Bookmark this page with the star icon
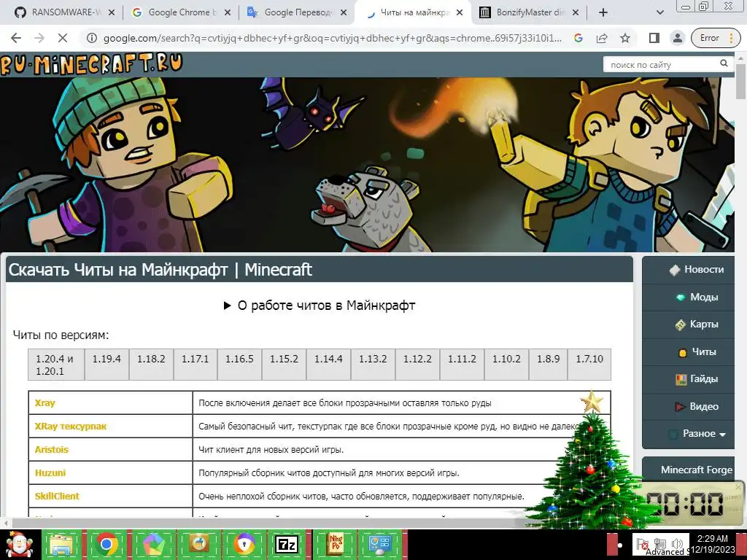The height and width of the screenshot is (560, 747). [x=625, y=38]
